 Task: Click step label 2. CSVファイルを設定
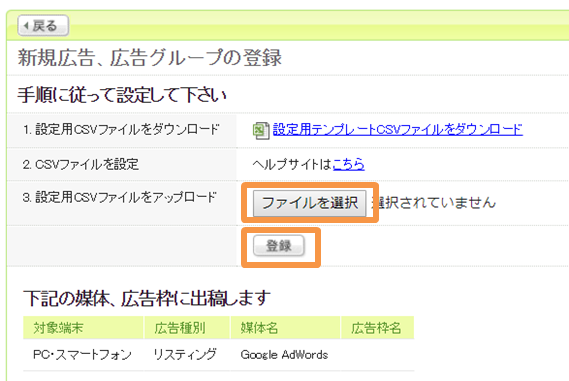click(x=81, y=164)
